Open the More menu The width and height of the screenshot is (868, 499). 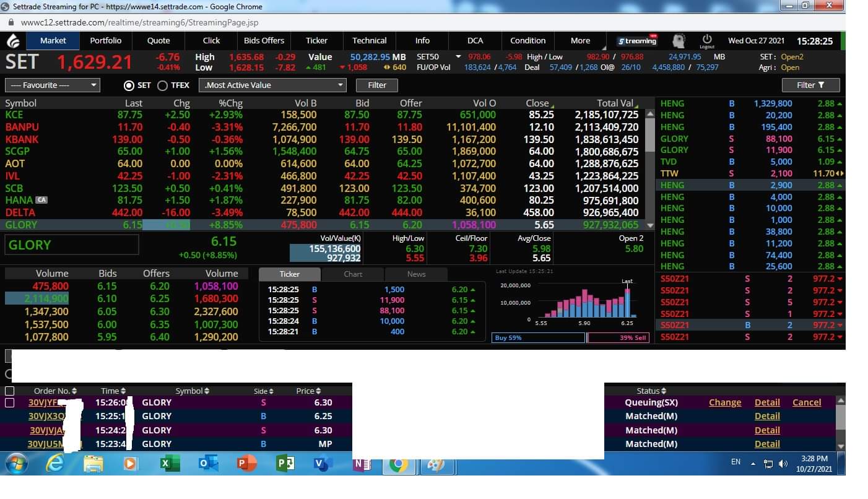pyautogui.click(x=580, y=41)
